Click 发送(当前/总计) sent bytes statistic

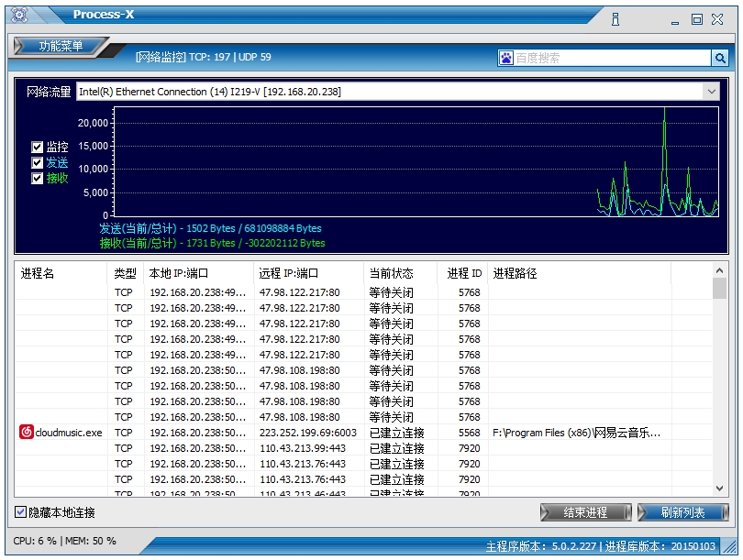pos(210,228)
